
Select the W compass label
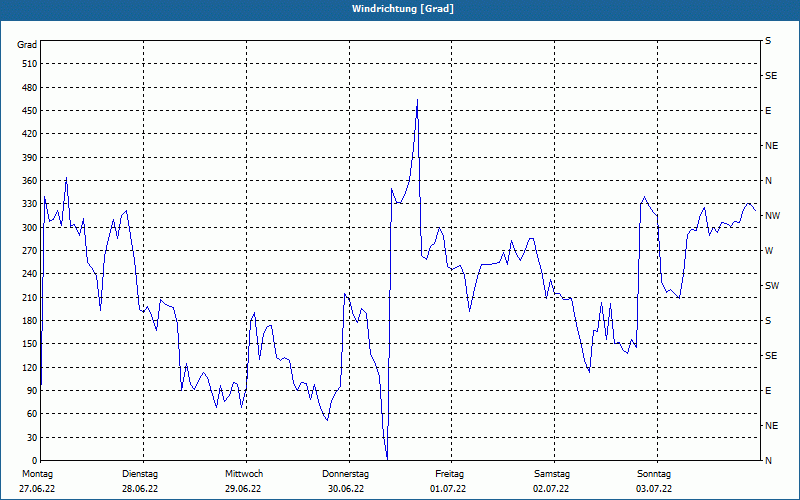[x=769, y=251]
